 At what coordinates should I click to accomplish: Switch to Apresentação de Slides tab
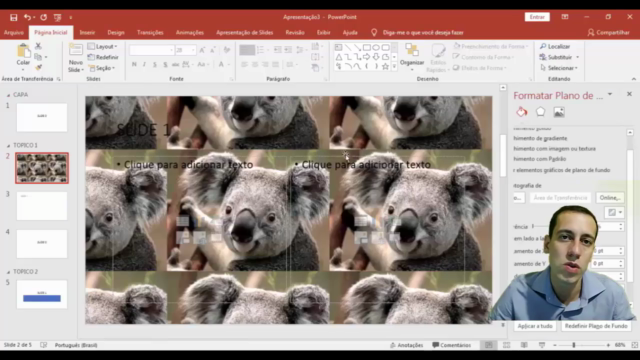click(x=244, y=33)
